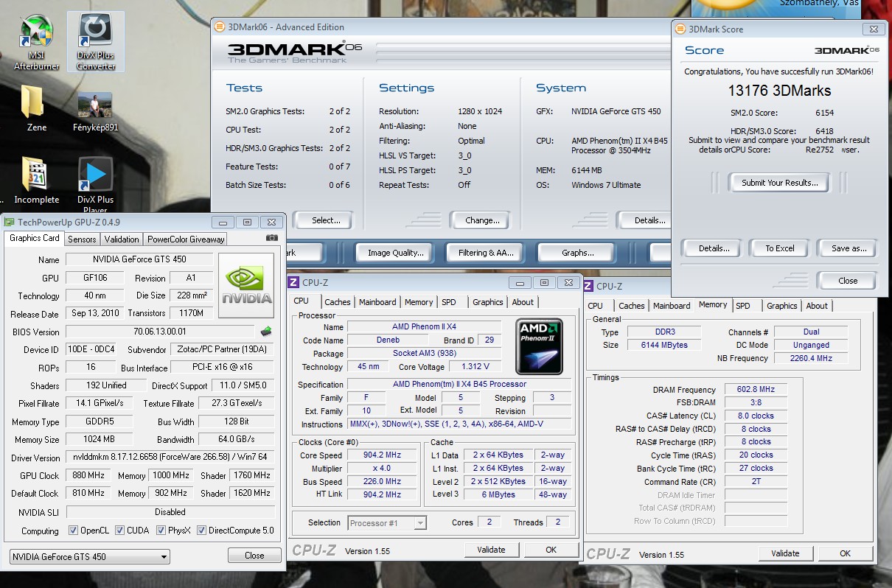This screenshot has width=892, height=588.
Task: Open the Incomplete folder icon
Action: (x=37, y=181)
